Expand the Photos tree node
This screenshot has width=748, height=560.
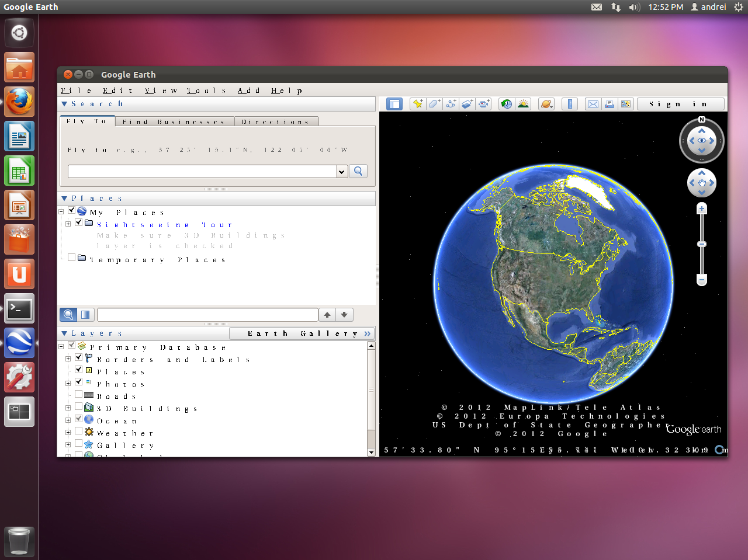click(x=68, y=383)
